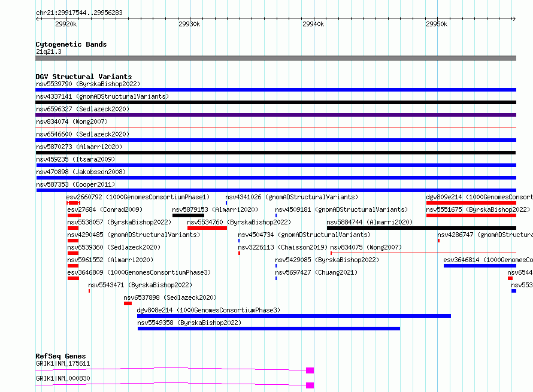
Task: Click nsv5697427 Chuang2021 label
Action: [x=316, y=272]
